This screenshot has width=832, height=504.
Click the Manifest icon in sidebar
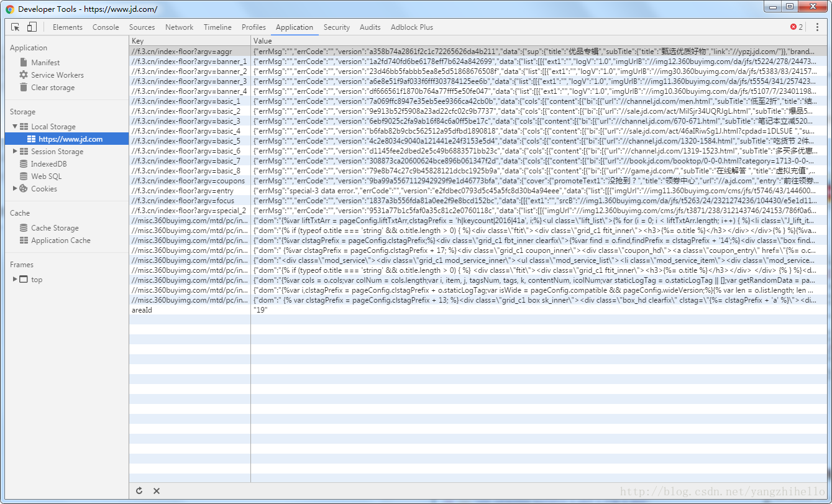[24, 63]
